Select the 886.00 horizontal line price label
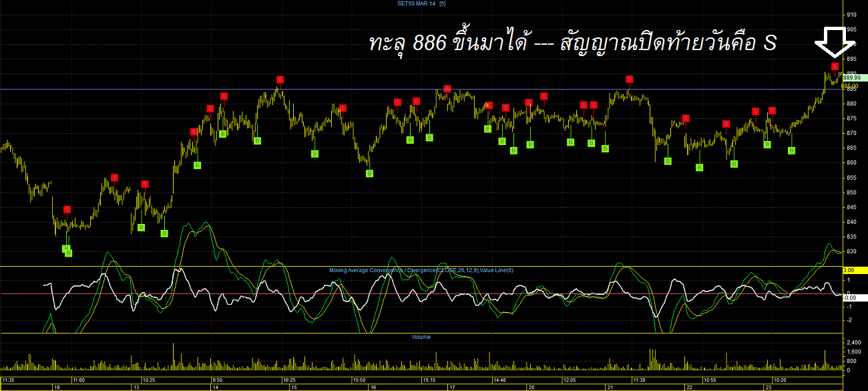 850,86
